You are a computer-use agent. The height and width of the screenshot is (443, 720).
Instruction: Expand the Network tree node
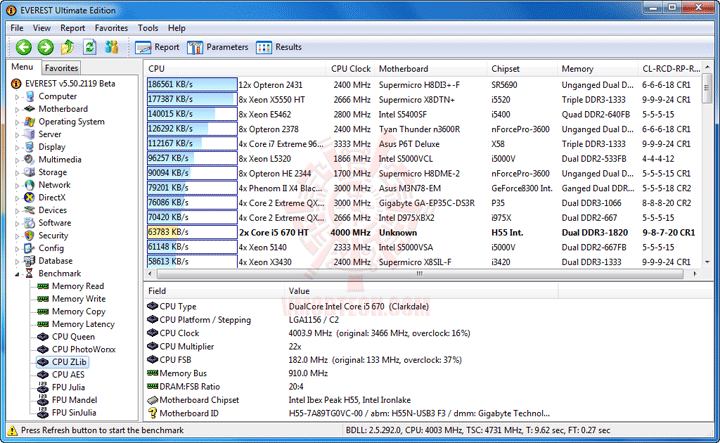(x=17, y=185)
